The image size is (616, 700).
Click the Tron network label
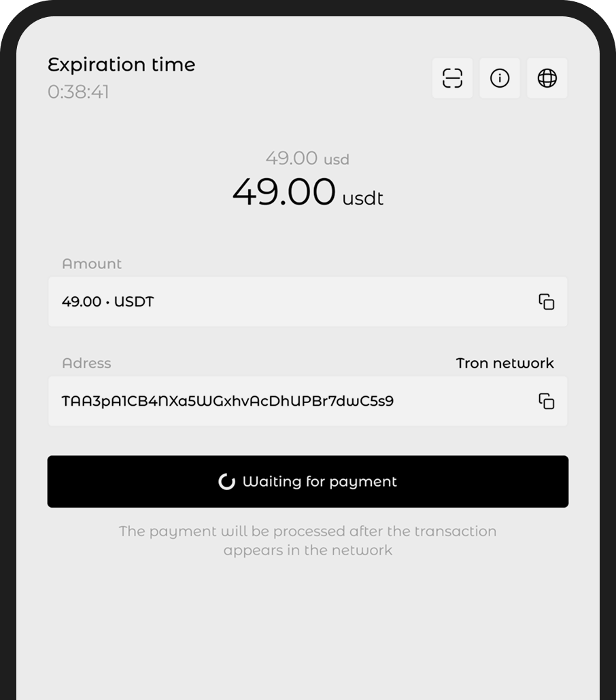tap(504, 364)
